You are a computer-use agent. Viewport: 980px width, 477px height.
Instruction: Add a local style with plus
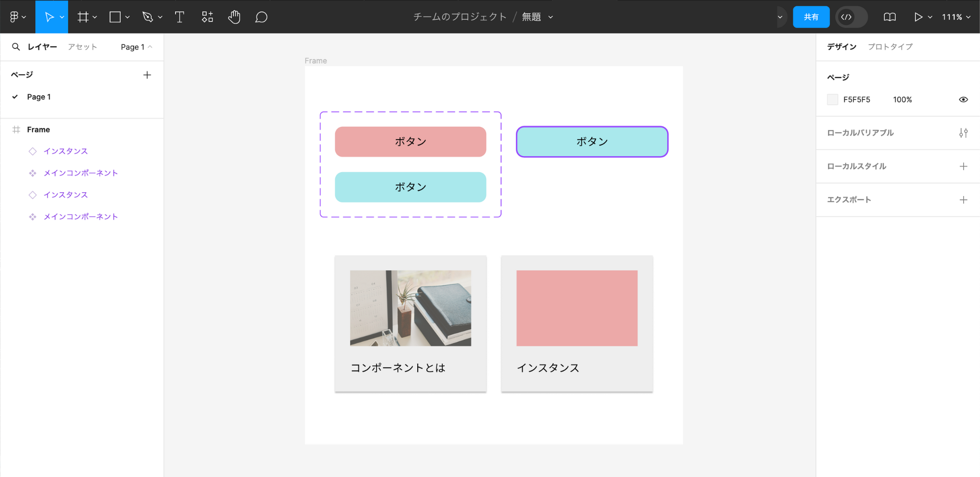pyautogui.click(x=963, y=166)
